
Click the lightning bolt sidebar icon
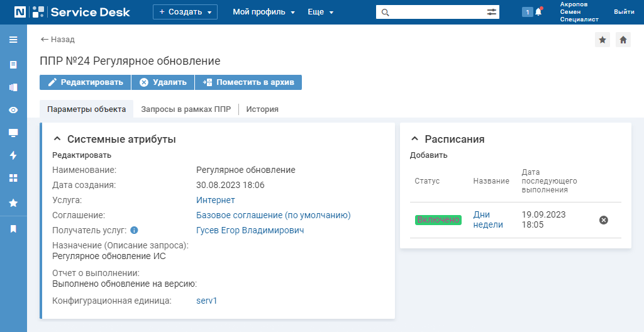coord(13,155)
